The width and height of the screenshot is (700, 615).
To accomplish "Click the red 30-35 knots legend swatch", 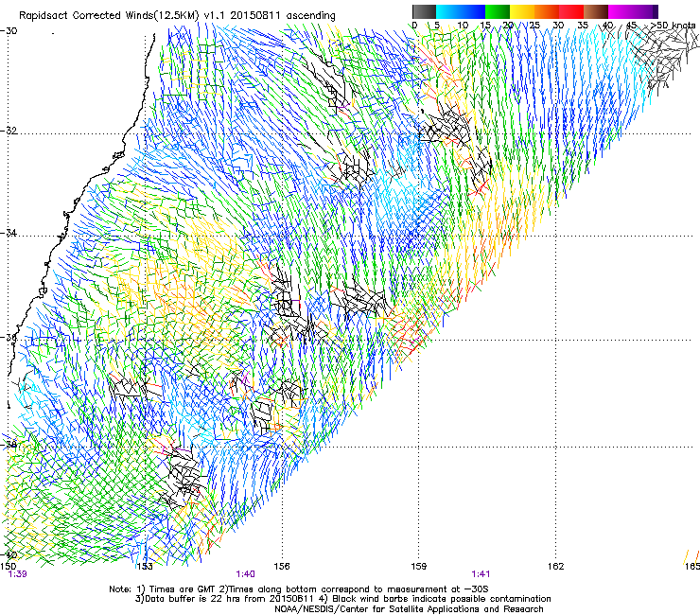I will coord(571,11).
